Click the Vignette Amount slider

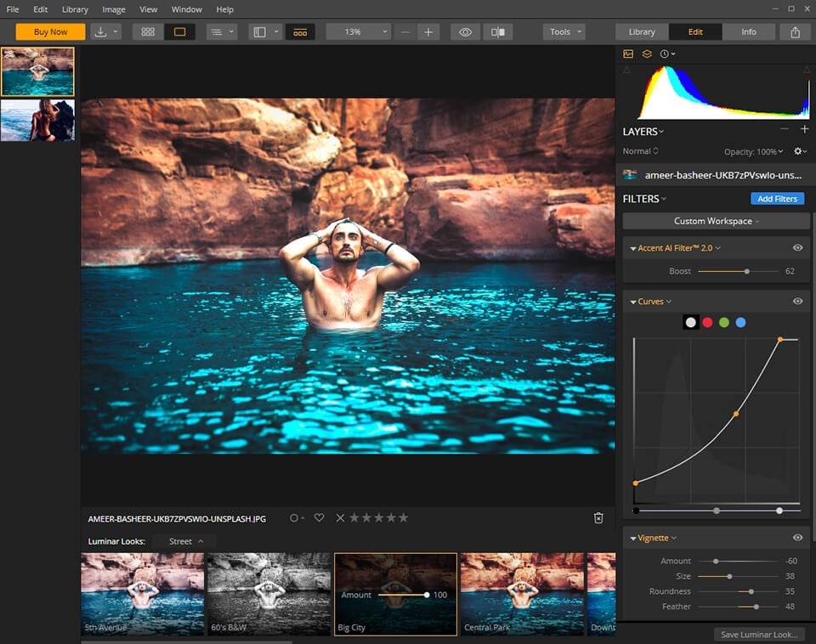(x=738, y=561)
